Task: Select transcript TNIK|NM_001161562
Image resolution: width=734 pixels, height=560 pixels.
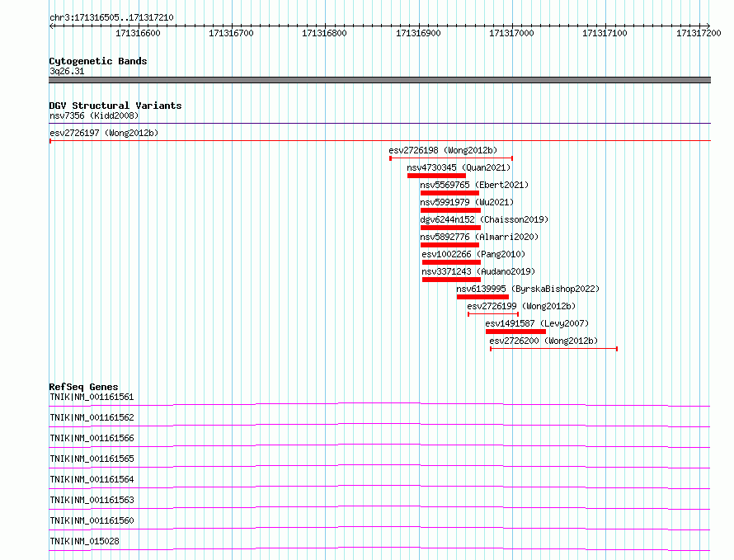Action: click(x=92, y=417)
